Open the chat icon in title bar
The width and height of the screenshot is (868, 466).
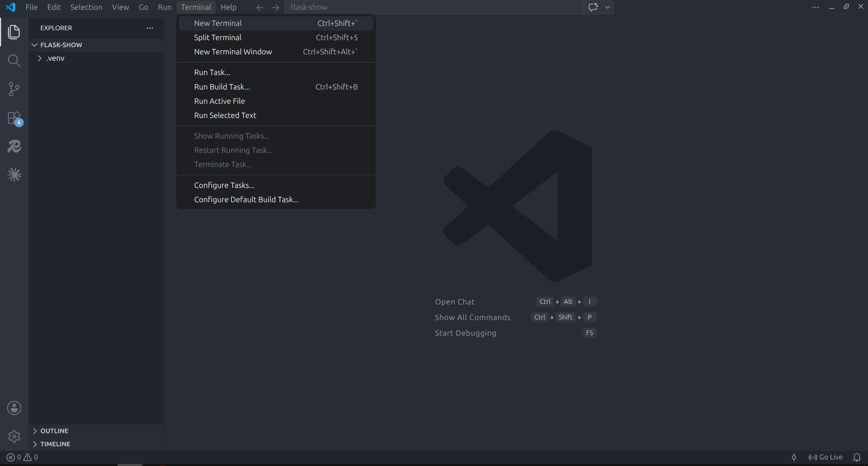click(x=593, y=7)
